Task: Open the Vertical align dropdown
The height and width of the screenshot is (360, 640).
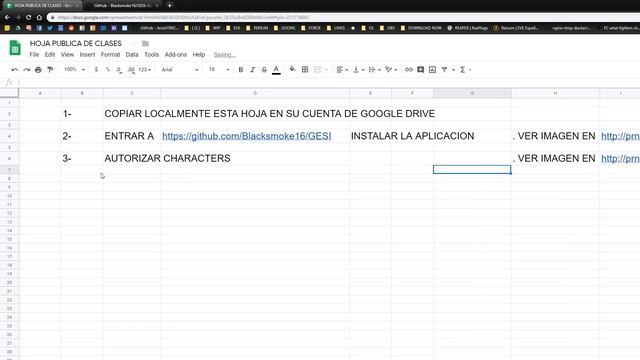Action: pyautogui.click(x=358, y=70)
